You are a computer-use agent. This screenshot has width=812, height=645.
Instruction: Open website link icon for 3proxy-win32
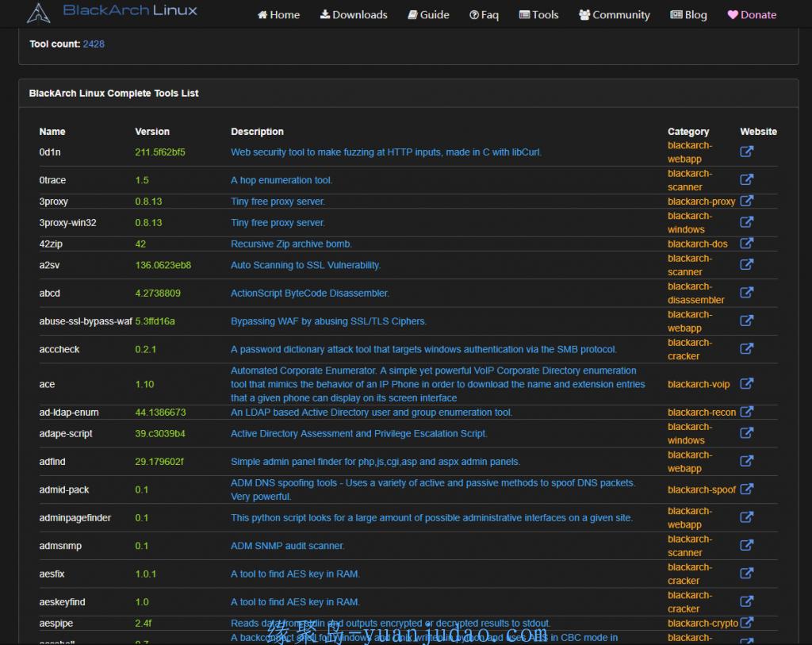746,222
